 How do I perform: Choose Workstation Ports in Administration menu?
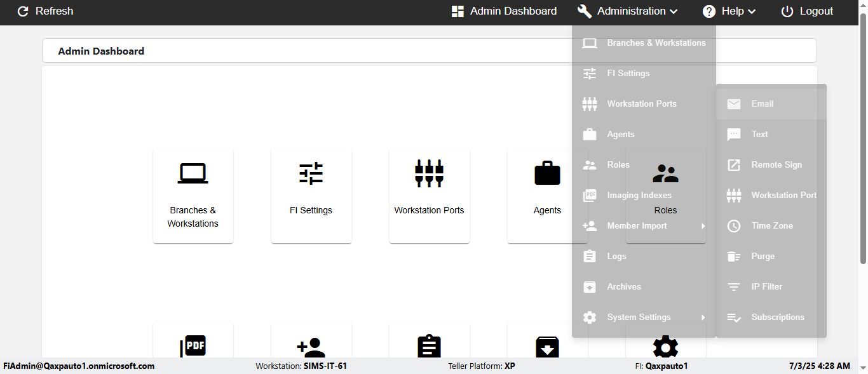point(644,104)
